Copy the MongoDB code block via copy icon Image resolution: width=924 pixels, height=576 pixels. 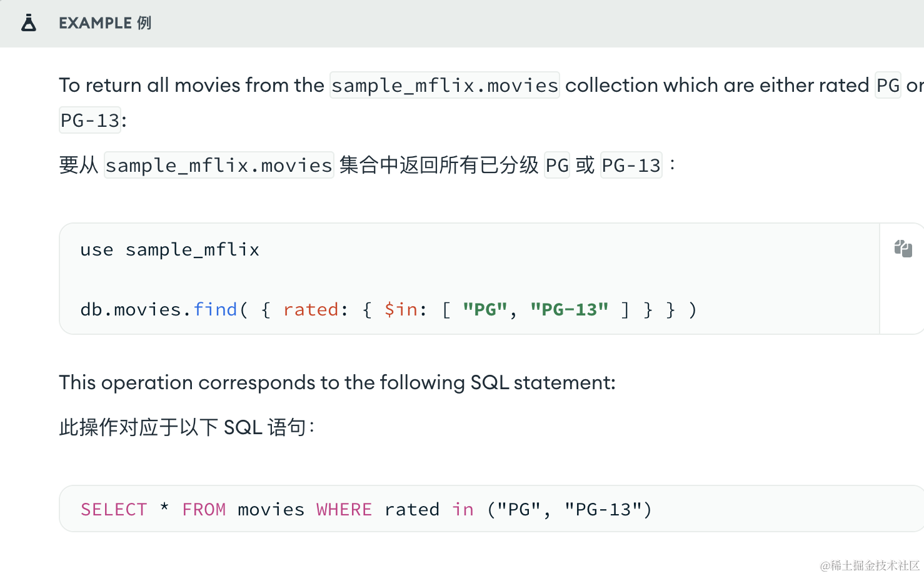tap(903, 249)
